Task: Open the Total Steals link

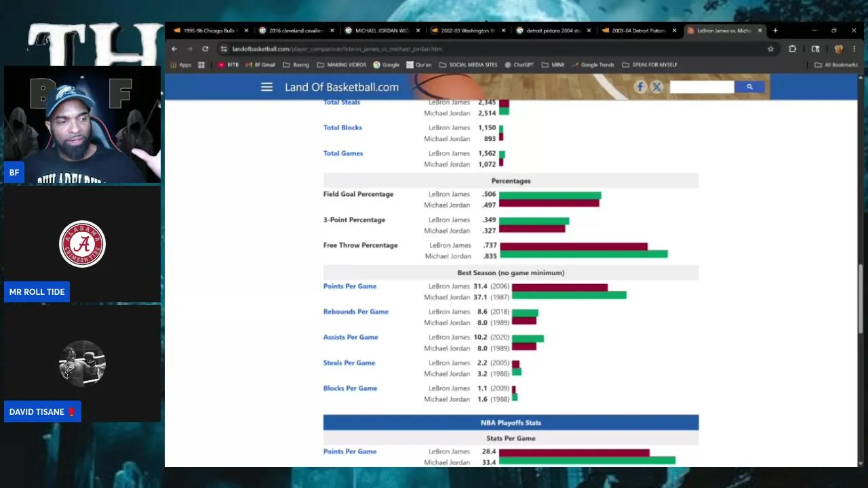Action: (342, 102)
